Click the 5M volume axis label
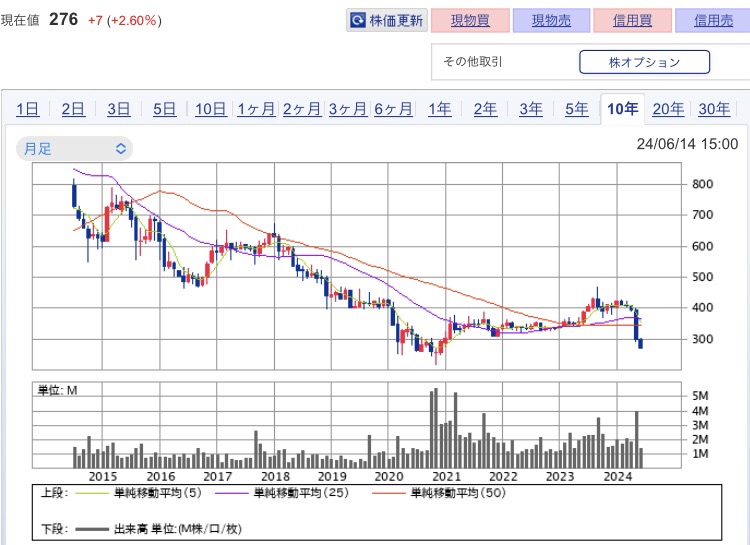This screenshot has width=750, height=545. point(700,396)
